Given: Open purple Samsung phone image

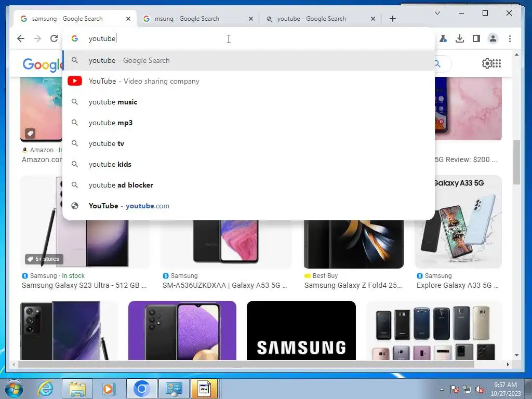Looking at the screenshot, I should click(x=182, y=330).
